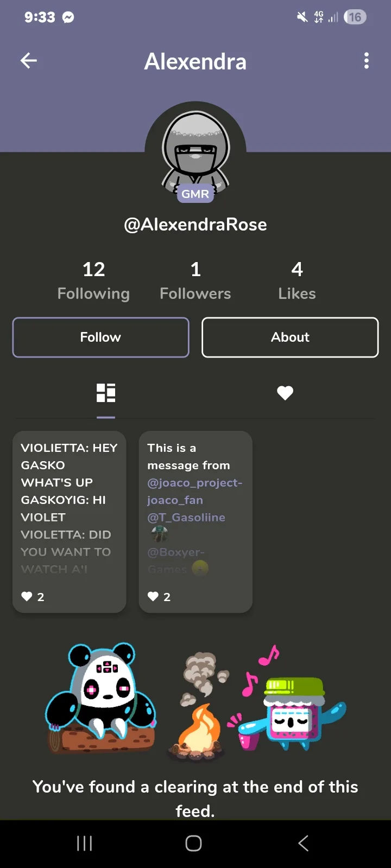Open the About section
The image size is (391, 868).
[290, 337]
